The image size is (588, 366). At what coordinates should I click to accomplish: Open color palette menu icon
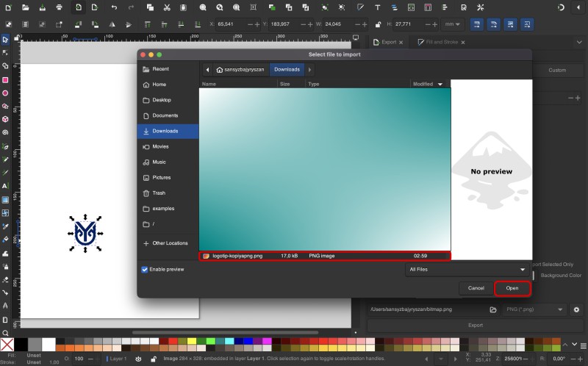tap(584, 345)
